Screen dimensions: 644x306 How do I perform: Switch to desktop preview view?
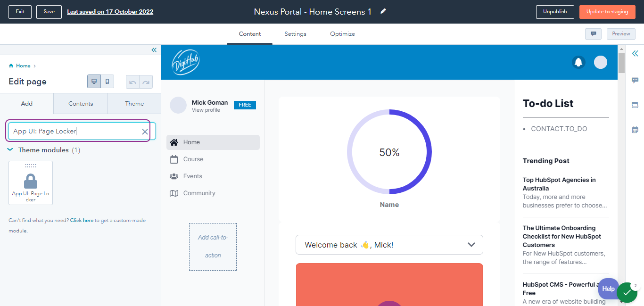pyautogui.click(x=94, y=82)
